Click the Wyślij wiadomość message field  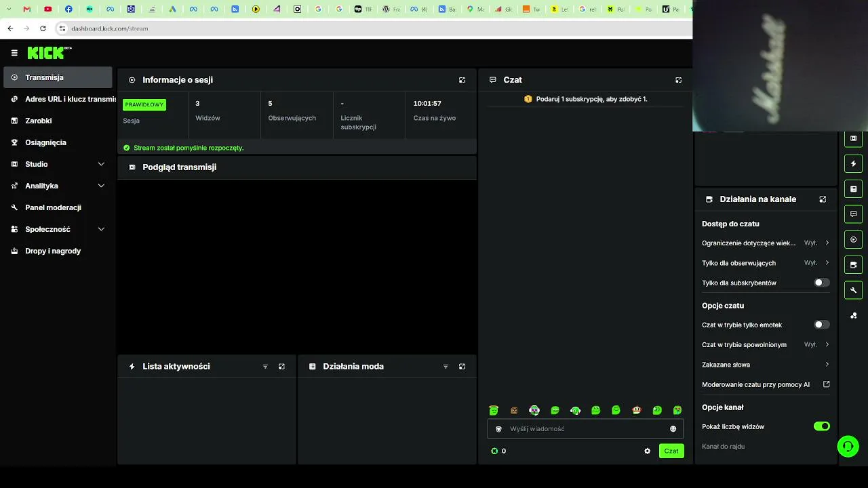coord(585,429)
